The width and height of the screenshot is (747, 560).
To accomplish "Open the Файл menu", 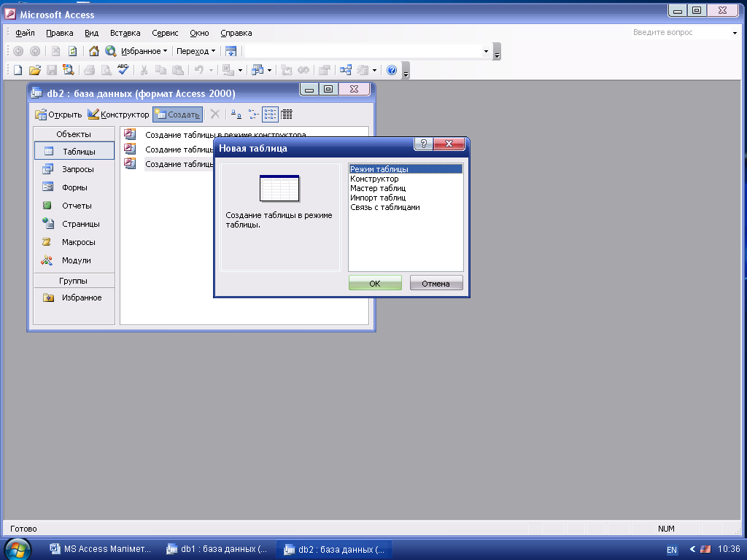I will pyautogui.click(x=25, y=33).
